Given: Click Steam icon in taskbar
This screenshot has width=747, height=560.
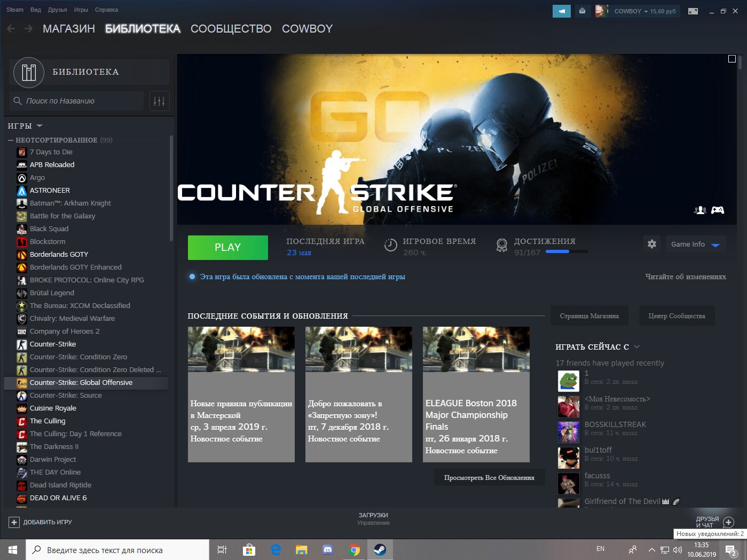Looking at the screenshot, I should [x=380, y=549].
